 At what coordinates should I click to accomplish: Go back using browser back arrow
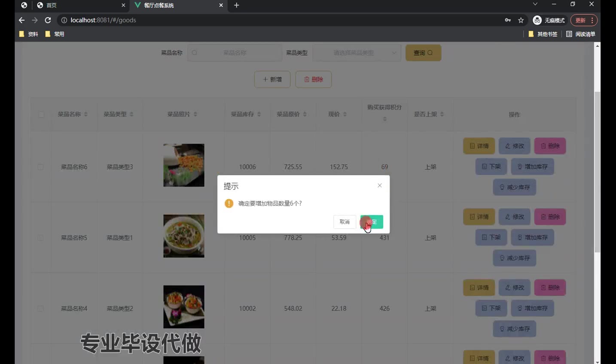[x=21, y=20]
